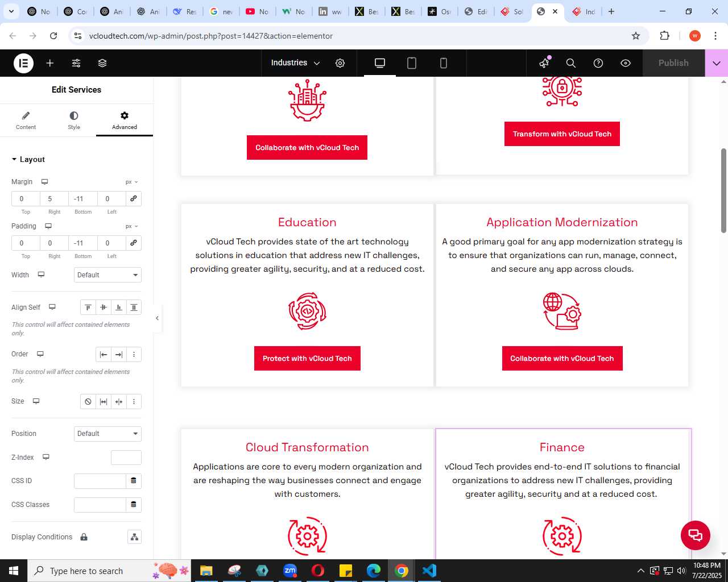Toggle linked padding values

pyautogui.click(x=134, y=243)
